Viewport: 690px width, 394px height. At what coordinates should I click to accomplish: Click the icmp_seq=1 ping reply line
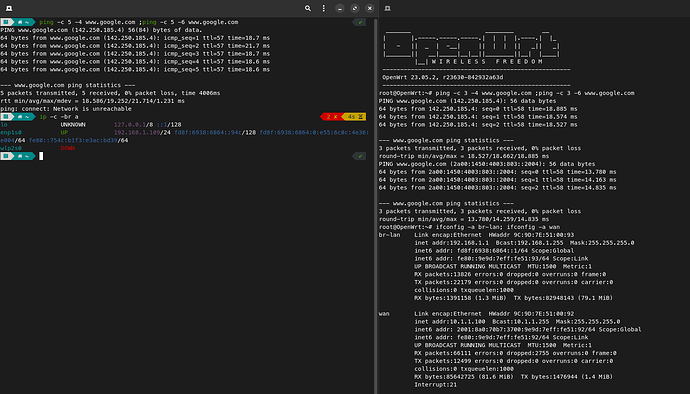click(x=135, y=38)
